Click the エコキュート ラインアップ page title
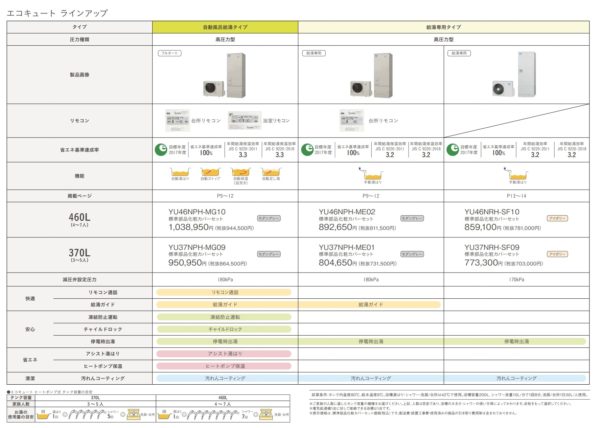 pyautogui.click(x=57, y=13)
